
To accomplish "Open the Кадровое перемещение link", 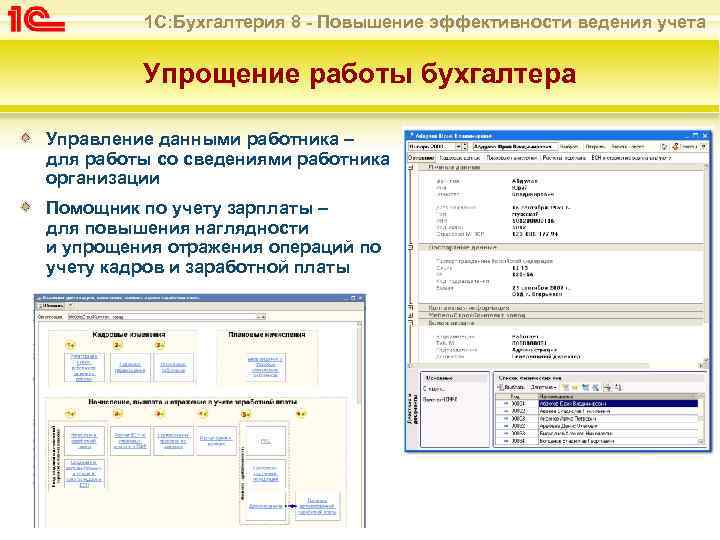I will (130, 367).
